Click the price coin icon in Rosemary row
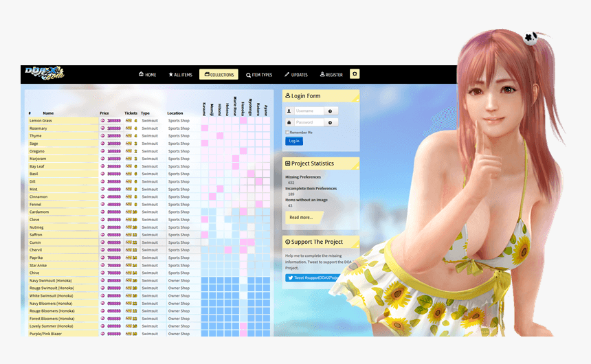 [102, 128]
